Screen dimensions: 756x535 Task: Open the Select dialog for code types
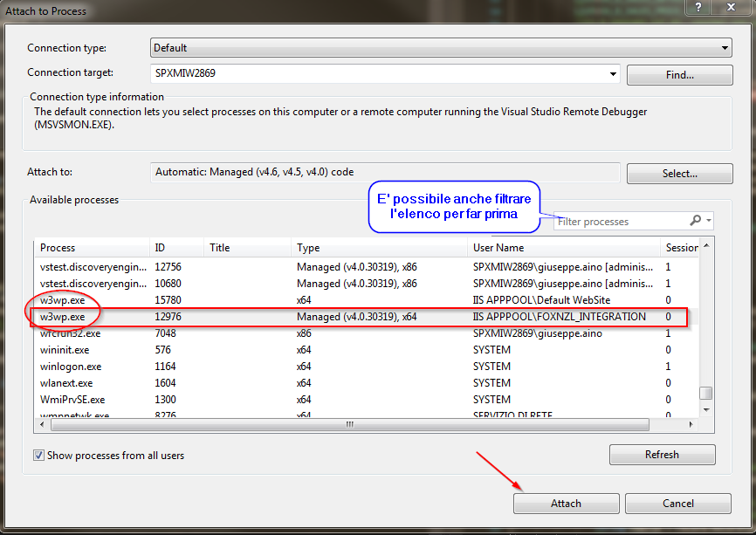coord(679,173)
